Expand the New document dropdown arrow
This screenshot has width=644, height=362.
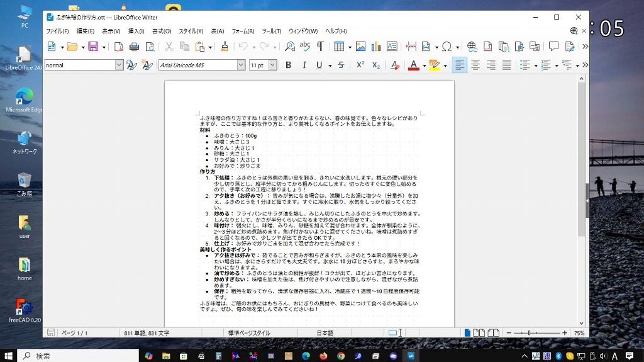click(x=62, y=47)
